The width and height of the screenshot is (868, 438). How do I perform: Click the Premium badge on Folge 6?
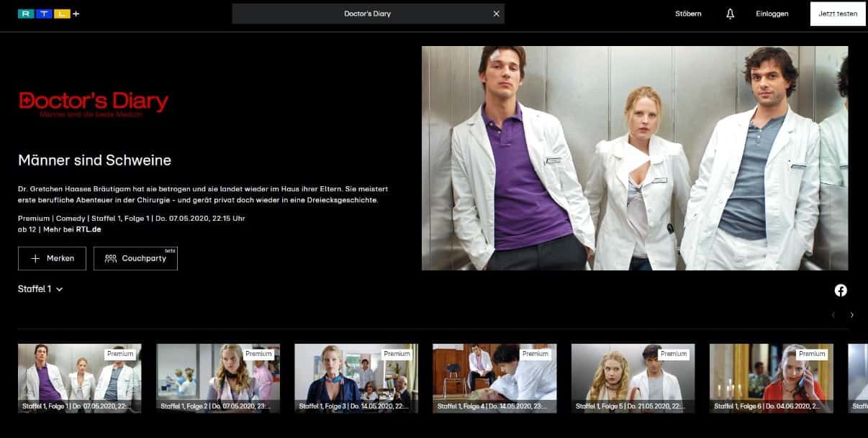pos(812,354)
